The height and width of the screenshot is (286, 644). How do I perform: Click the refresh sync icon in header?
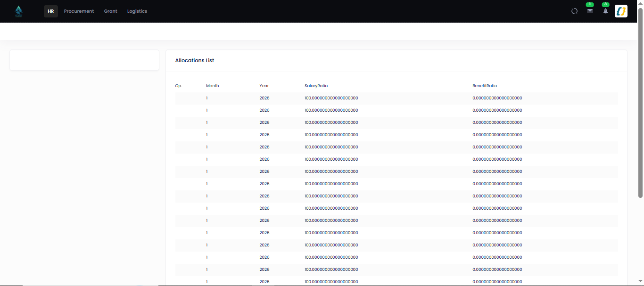point(574,11)
